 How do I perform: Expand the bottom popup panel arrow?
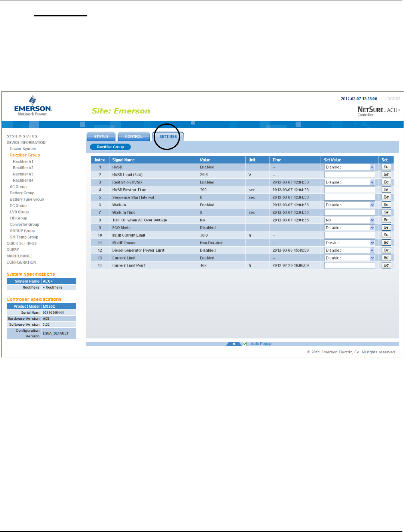(x=234, y=344)
